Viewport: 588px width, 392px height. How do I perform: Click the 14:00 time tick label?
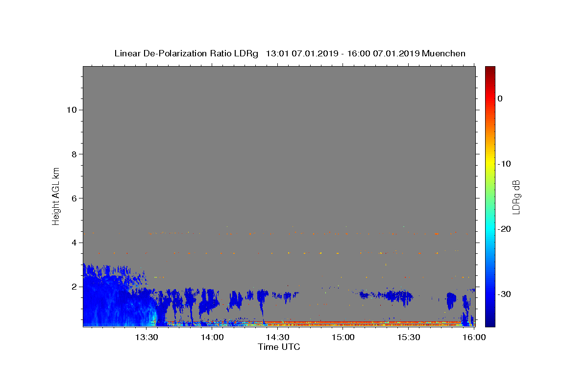coord(212,337)
